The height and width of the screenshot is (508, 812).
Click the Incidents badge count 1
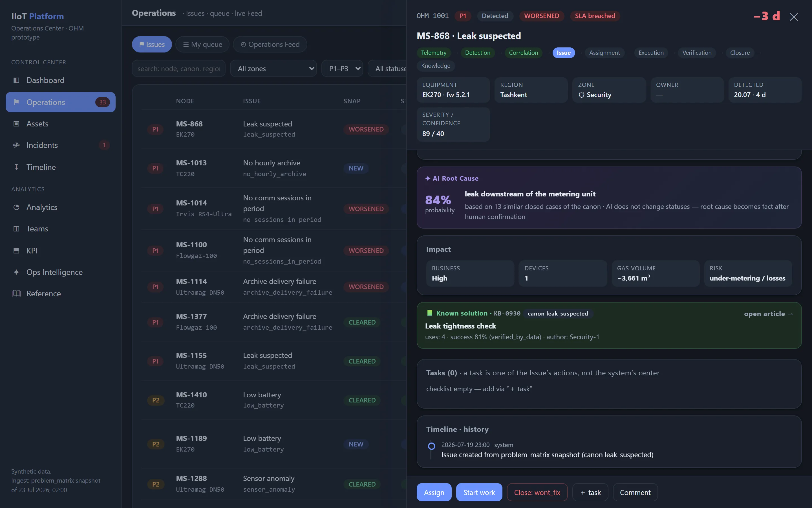[104, 145]
